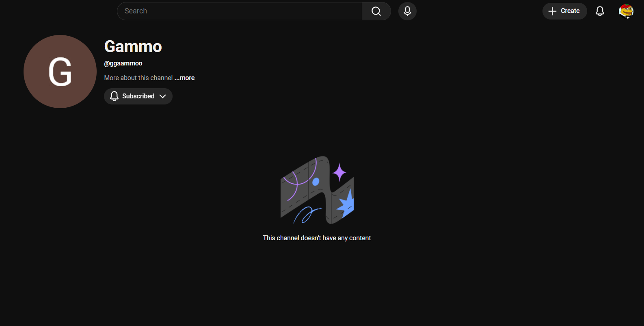Expand the Subscribed chevron dropdown arrow
This screenshot has width=644, height=326.
pos(163,96)
